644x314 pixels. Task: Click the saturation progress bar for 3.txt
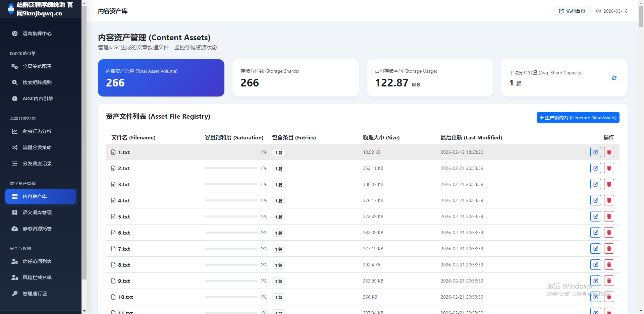(x=231, y=184)
